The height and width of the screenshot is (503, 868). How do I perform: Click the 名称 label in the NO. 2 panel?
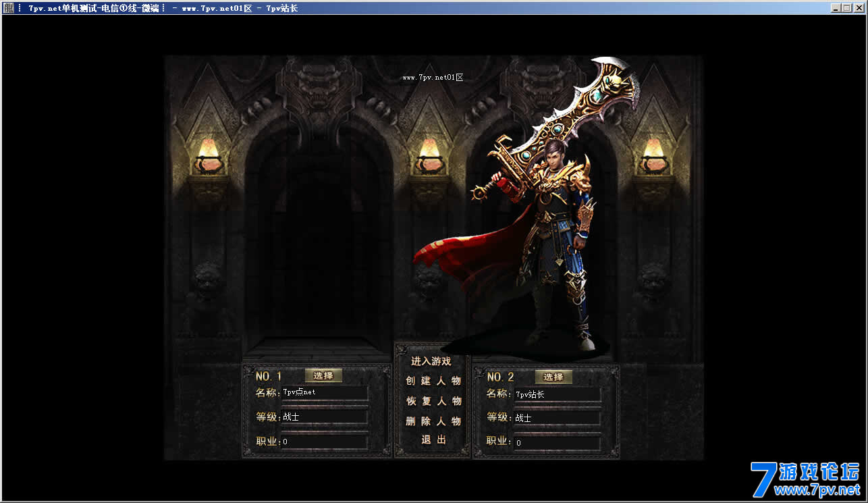tap(498, 394)
